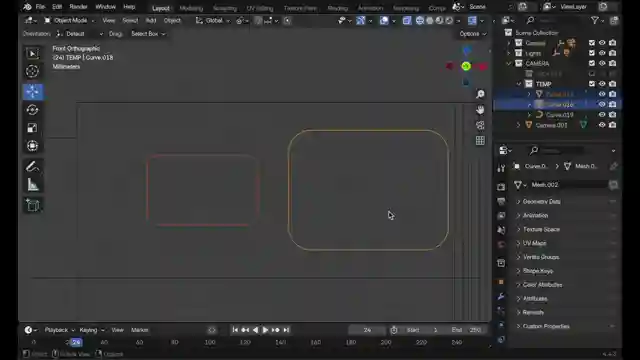Open the Render menu
Viewport: 640px width, 360px height.
[78, 7]
